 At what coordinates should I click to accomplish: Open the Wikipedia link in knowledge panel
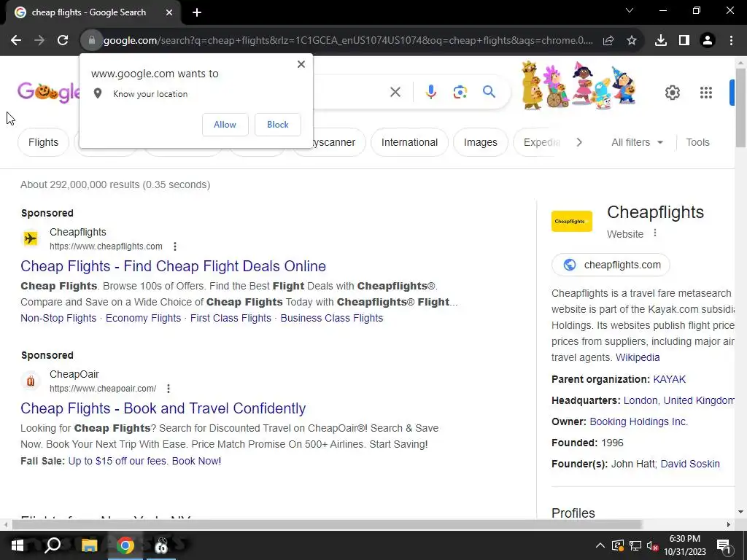coord(638,357)
